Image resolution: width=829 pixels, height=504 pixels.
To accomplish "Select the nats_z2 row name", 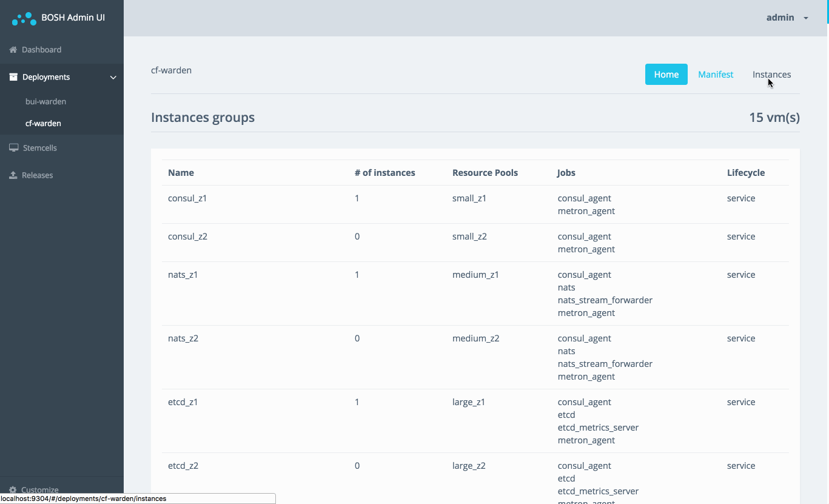I will coord(183,338).
